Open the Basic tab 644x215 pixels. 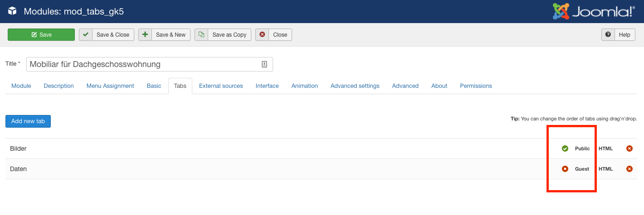(154, 86)
